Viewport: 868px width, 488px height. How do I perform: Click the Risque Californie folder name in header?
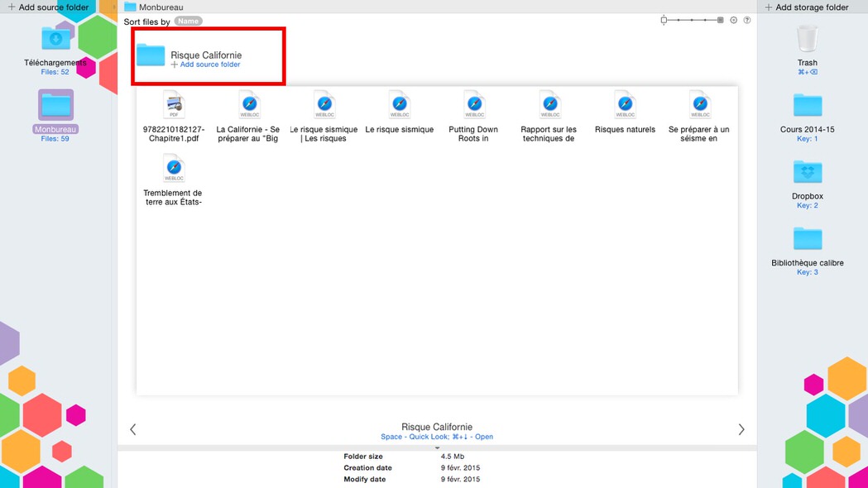point(206,55)
